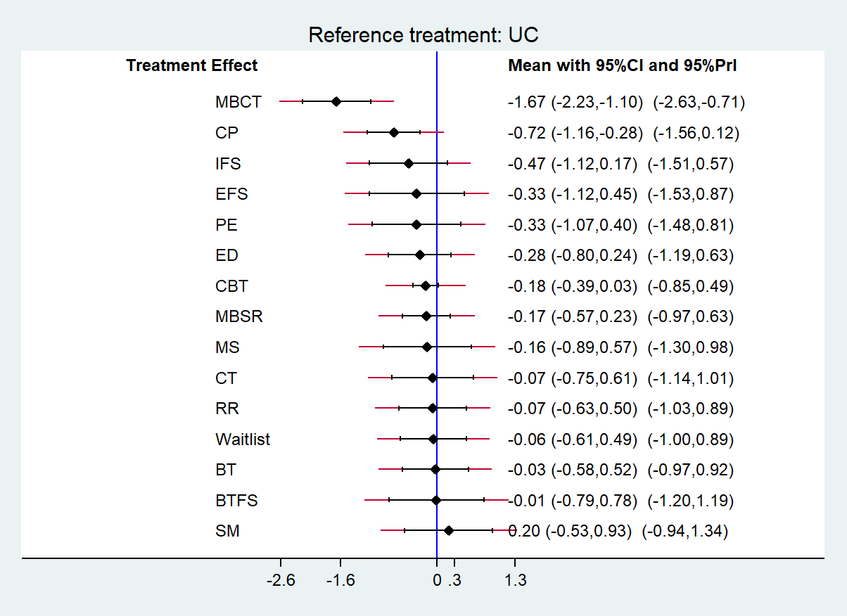The image size is (847, 616).
Task: Click the SM diamond point estimate marker
Action: coord(449,531)
